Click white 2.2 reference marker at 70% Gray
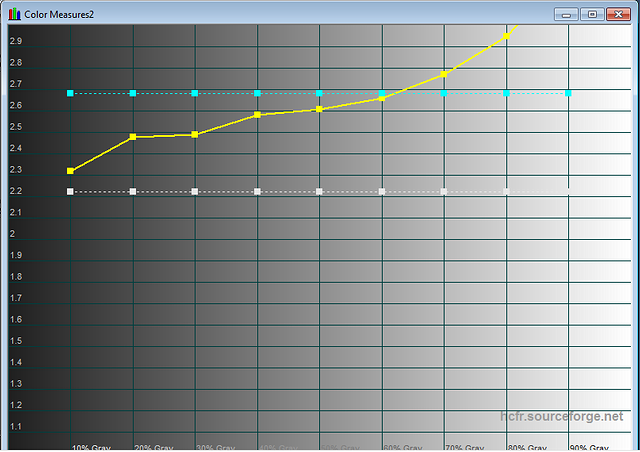 click(x=444, y=191)
